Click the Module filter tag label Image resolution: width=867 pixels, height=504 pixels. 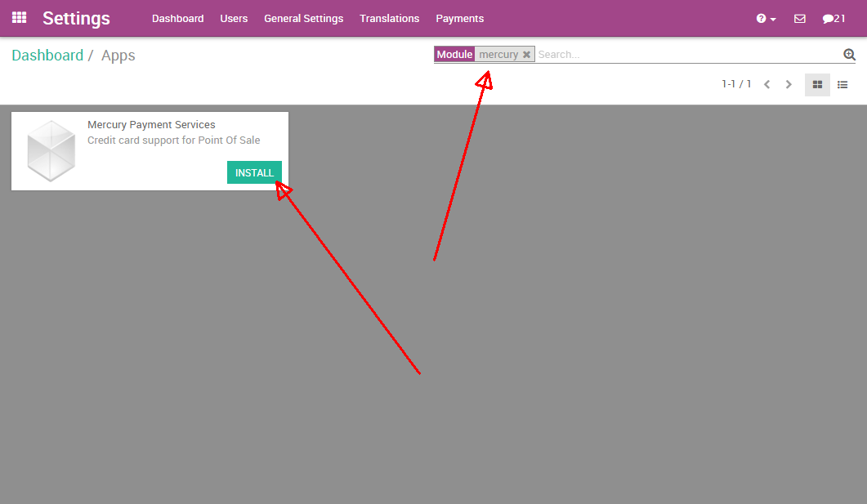(454, 54)
